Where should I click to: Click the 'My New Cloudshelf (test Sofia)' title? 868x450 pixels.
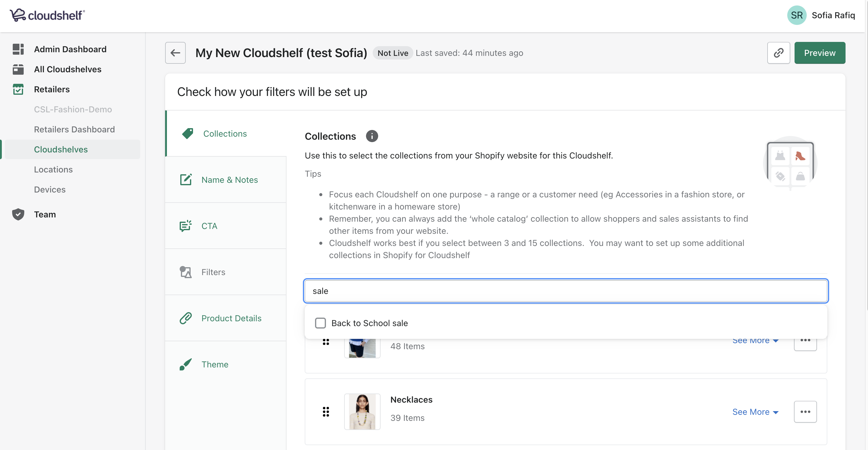[x=281, y=53]
